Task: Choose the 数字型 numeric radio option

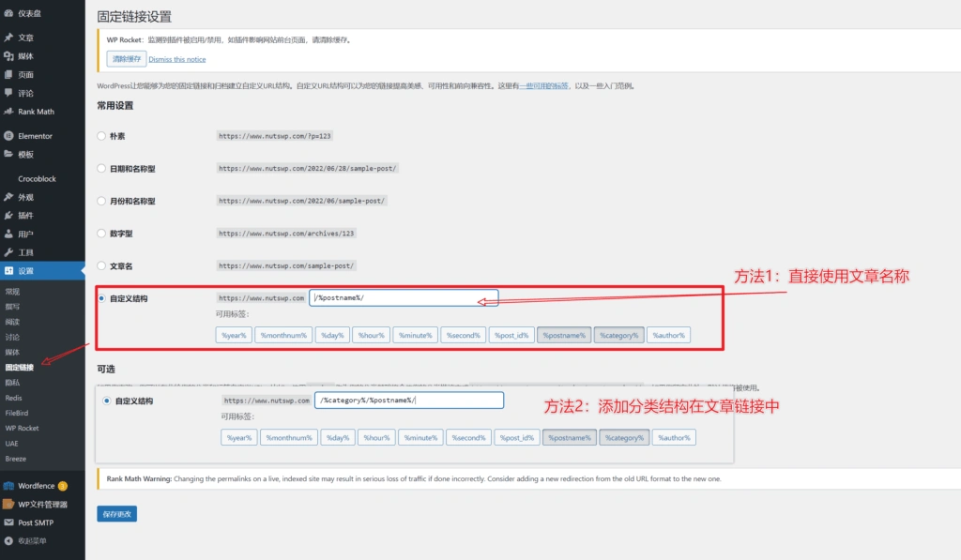Action: click(101, 234)
